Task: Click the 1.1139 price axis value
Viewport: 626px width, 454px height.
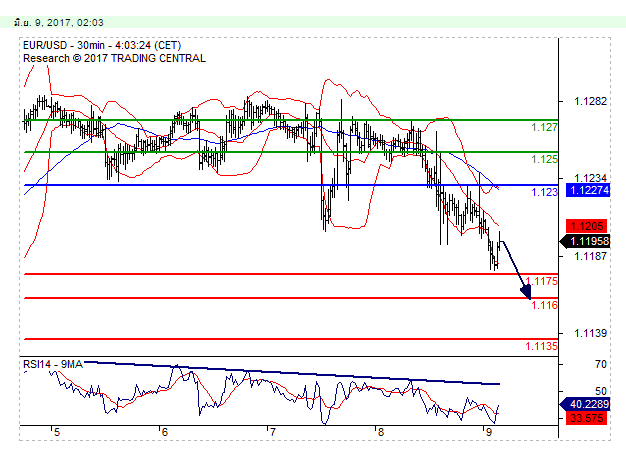Action: click(590, 333)
